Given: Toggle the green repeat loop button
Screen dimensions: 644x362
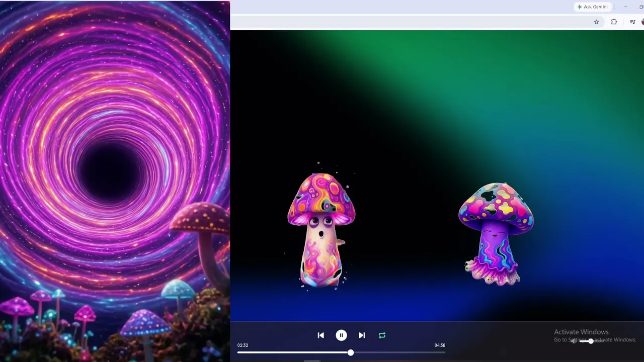Looking at the screenshot, I should click(382, 335).
